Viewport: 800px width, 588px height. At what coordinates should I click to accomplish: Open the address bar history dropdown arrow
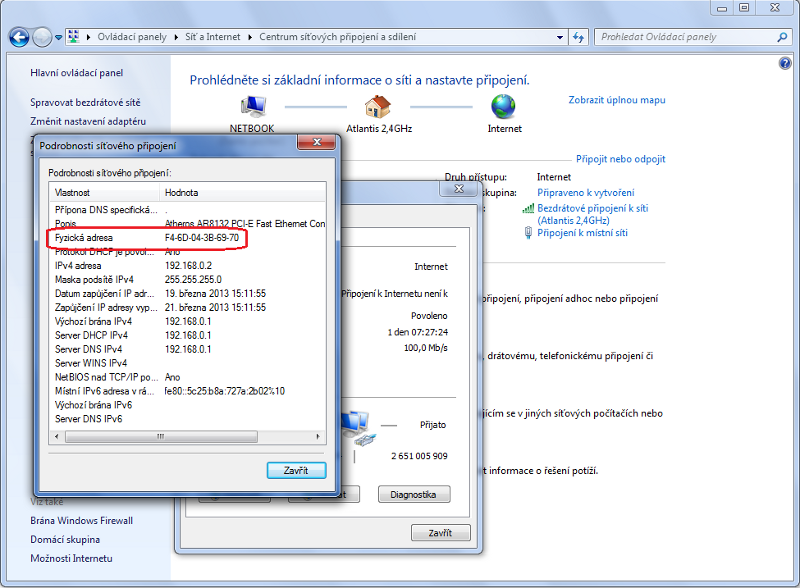(x=560, y=37)
